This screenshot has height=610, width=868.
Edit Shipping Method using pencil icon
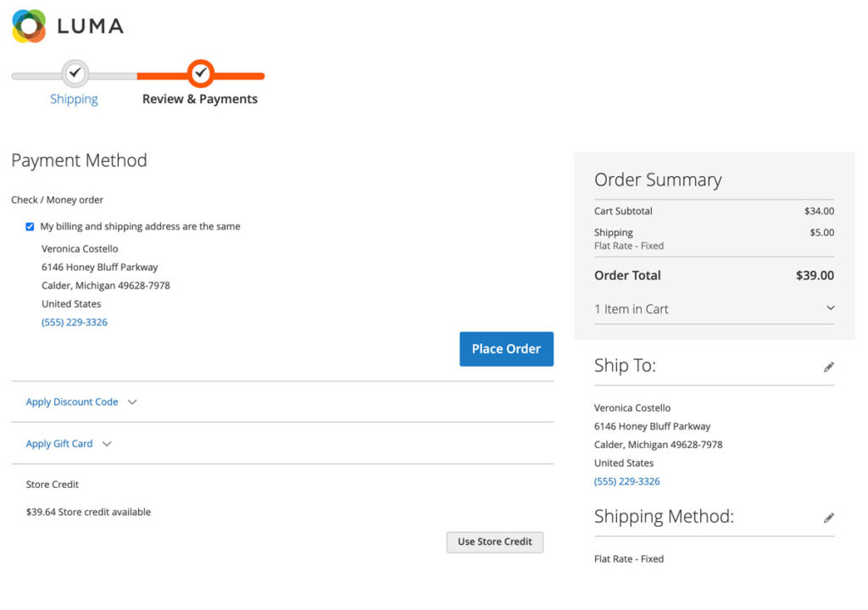828,518
